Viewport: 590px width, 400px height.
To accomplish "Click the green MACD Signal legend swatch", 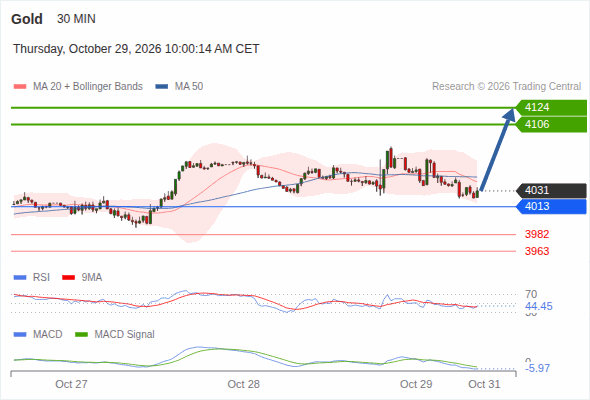I will point(81,335).
